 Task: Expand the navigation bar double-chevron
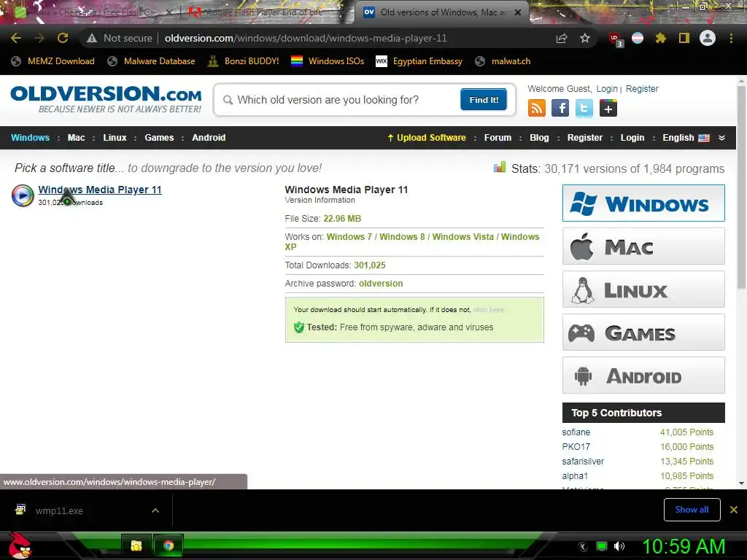pos(721,138)
